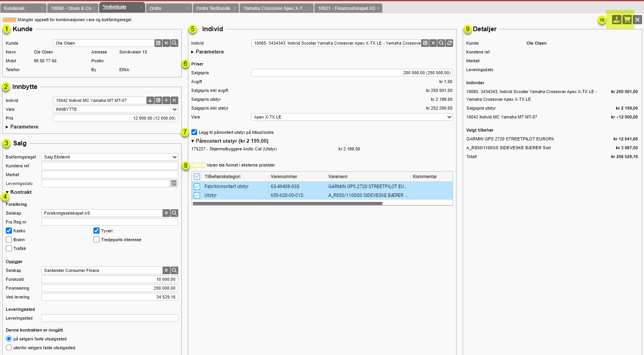Screen dimensions: 644x355
Task: Click the Kundens ref. input field
Action: point(110,166)
